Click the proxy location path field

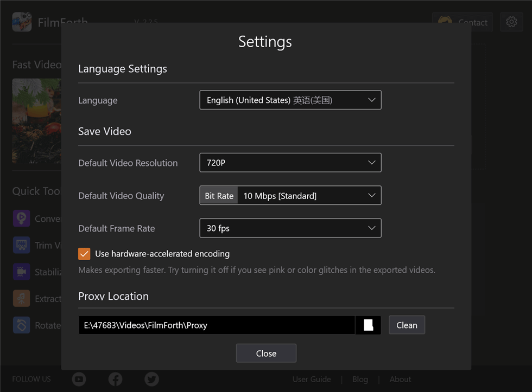tap(217, 325)
